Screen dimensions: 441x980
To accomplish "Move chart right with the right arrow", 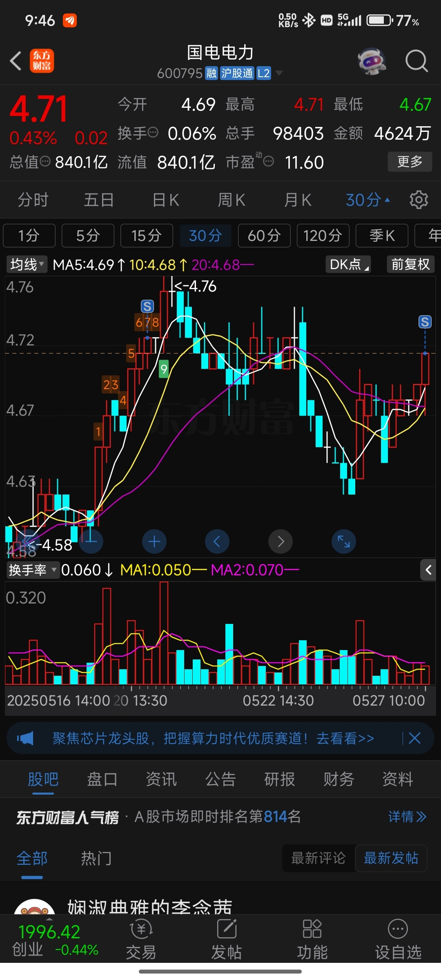I will point(281,541).
